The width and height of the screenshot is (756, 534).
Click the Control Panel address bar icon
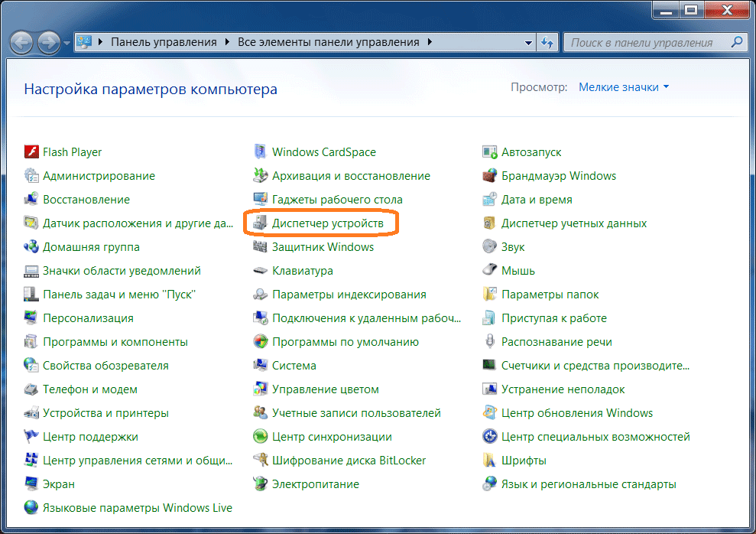coord(84,42)
